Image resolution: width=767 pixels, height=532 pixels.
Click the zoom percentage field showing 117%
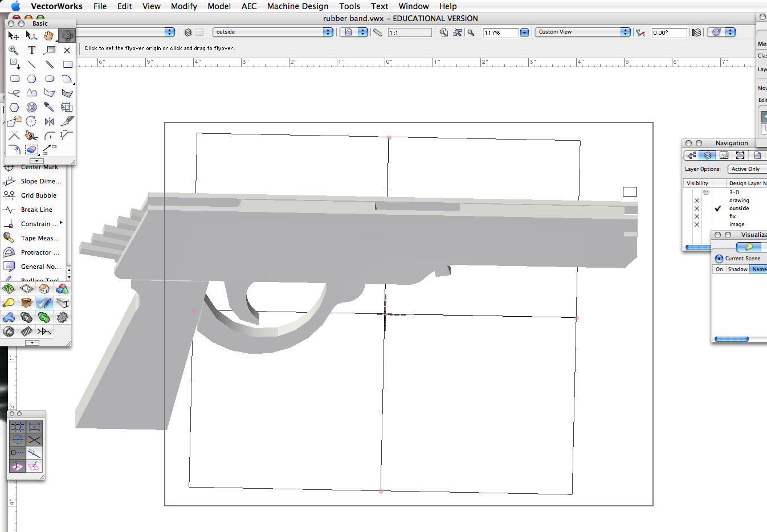tap(500, 32)
